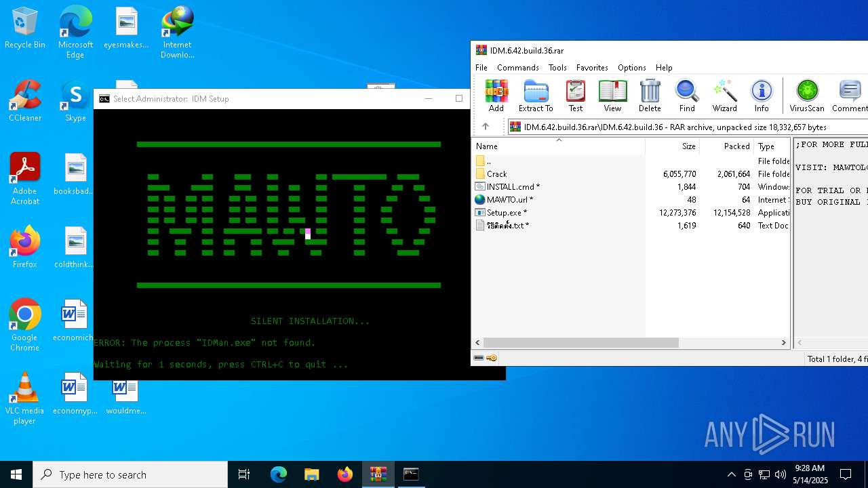Open the Wizard wand icon
Image resolution: width=868 pixels, height=488 pixels.
tap(724, 96)
